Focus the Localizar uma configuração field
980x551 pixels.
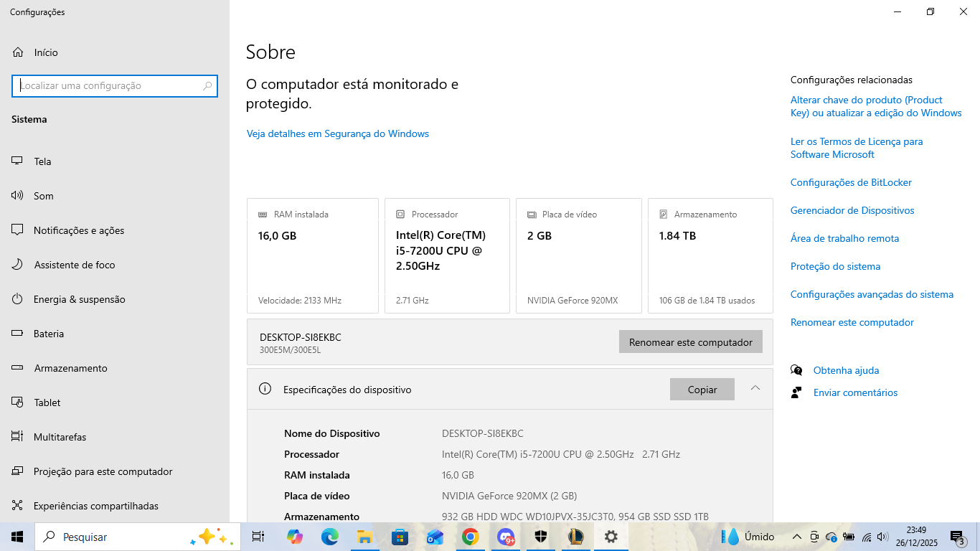(115, 86)
